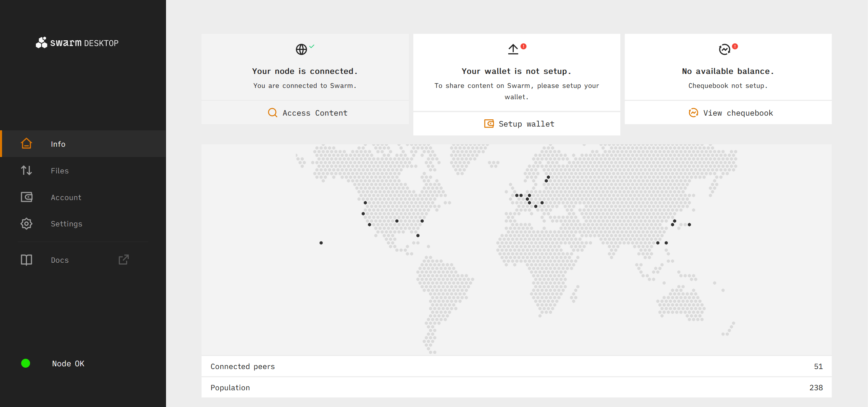Click the globe node-connected icon
The width and height of the screenshot is (868, 407).
(x=301, y=49)
